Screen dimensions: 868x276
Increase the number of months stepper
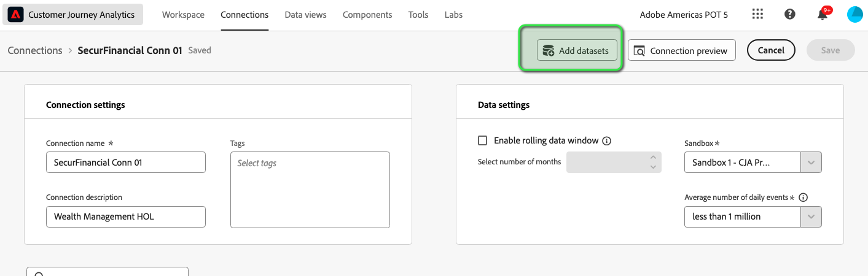pos(654,157)
